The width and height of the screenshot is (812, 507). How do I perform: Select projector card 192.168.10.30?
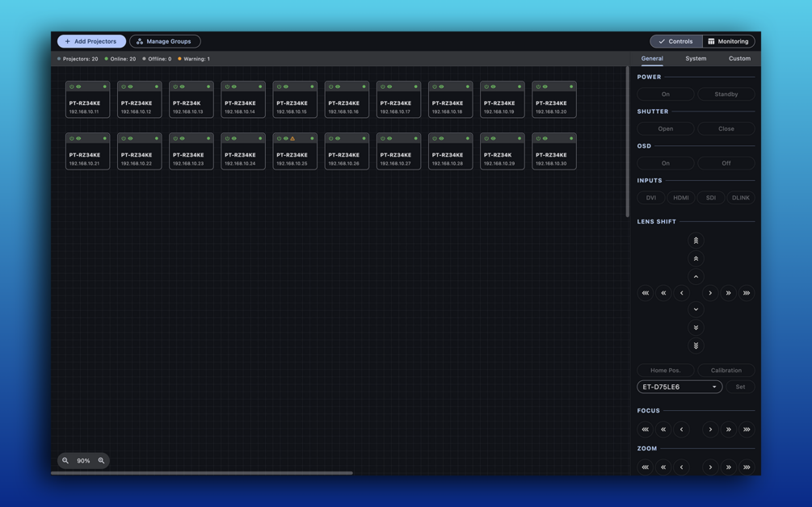coord(553,151)
